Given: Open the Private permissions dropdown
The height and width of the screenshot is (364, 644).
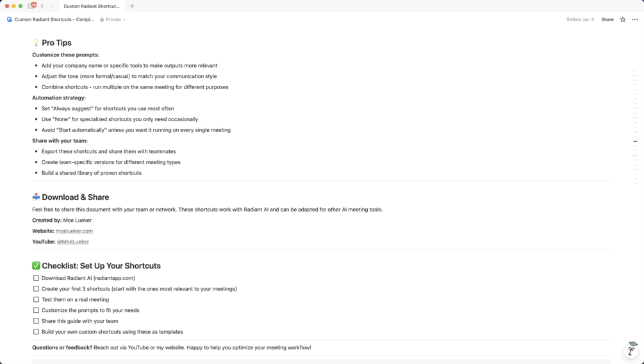Looking at the screenshot, I should (113, 19).
